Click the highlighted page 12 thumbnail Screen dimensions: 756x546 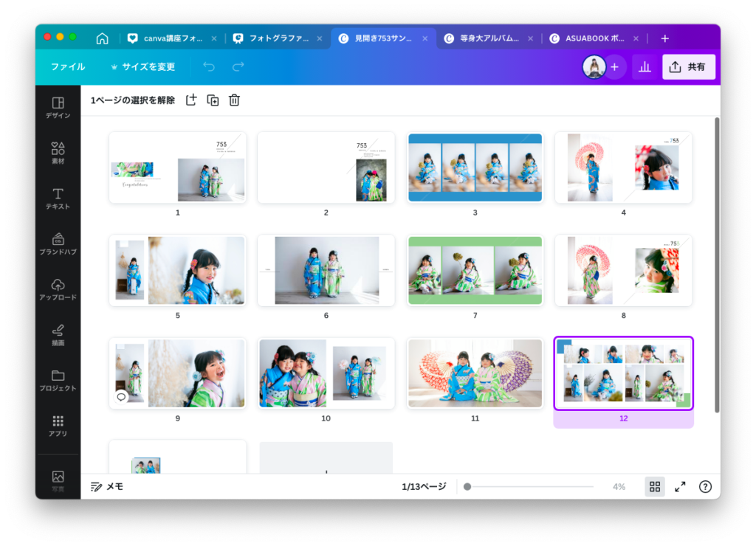coord(623,373)
